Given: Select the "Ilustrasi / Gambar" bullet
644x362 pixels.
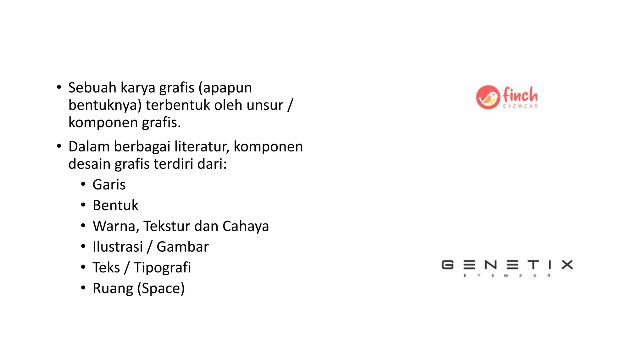Looking at the screenshot, I should (151, 247).
